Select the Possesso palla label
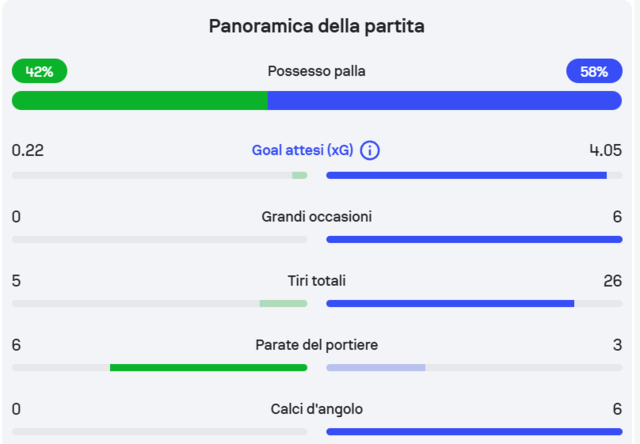This screenshot has height=444, width=640. point(316,71)
